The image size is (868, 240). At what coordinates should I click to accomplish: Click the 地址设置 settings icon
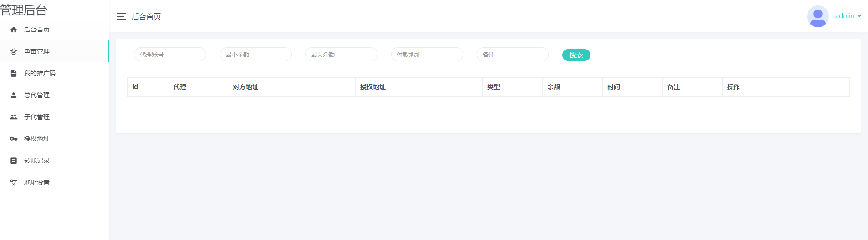tap(14, 182)
